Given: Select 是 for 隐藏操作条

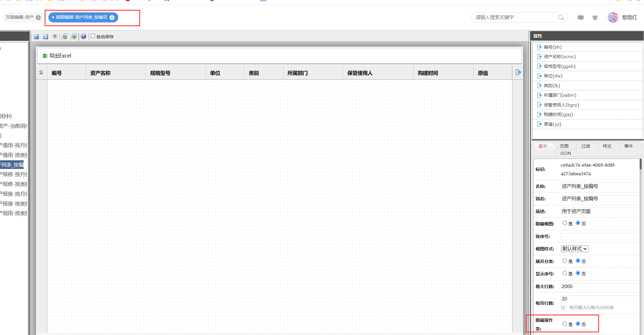Looking at the screenshot, I should tap(565, 324).
